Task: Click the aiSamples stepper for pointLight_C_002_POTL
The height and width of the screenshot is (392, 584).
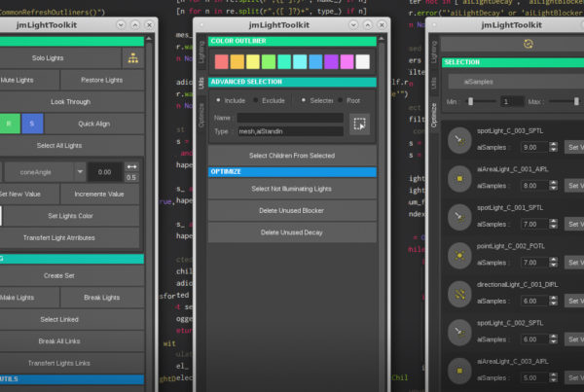Action: click(x=553, y=263)
